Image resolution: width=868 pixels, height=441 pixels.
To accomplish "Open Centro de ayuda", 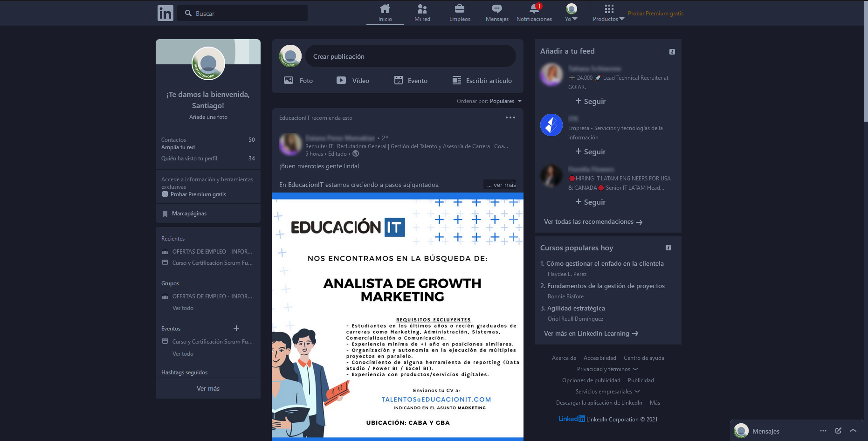I will click(x=644, y=358).
